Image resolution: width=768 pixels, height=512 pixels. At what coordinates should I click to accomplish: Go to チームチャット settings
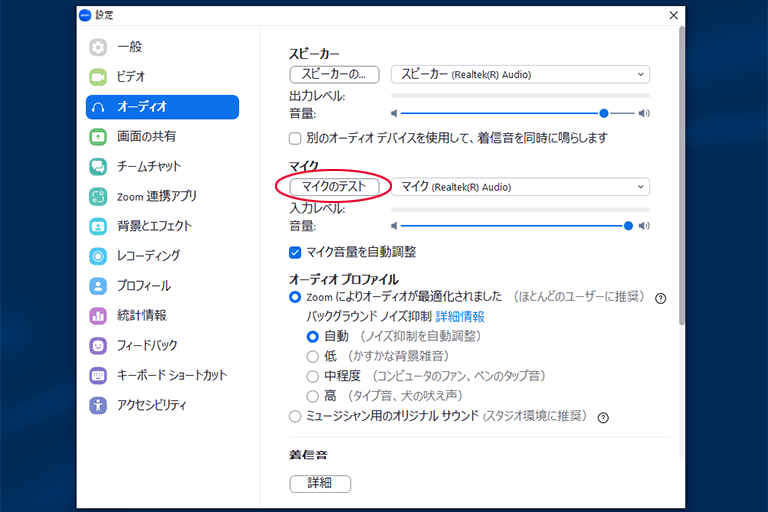(x=162, y=167)
